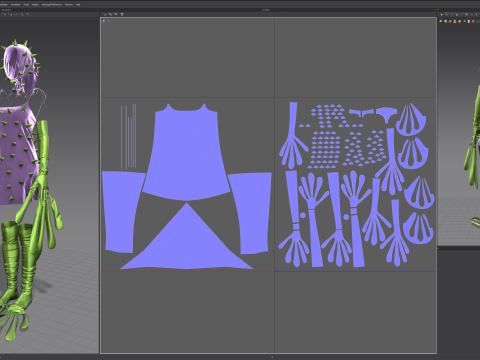Open the Animation menu

(15, 4)
